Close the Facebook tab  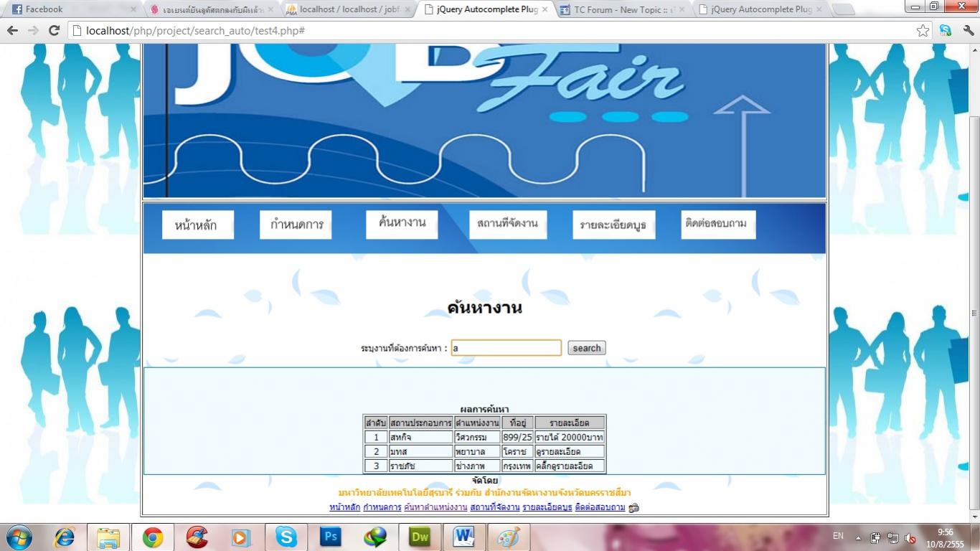pyautogui.click(x=133, y=9)
